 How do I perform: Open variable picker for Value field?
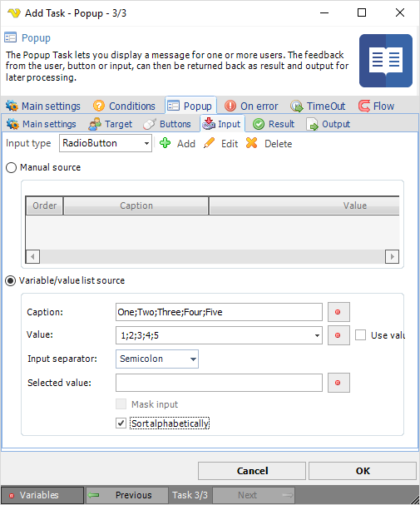tap(338, 335)
